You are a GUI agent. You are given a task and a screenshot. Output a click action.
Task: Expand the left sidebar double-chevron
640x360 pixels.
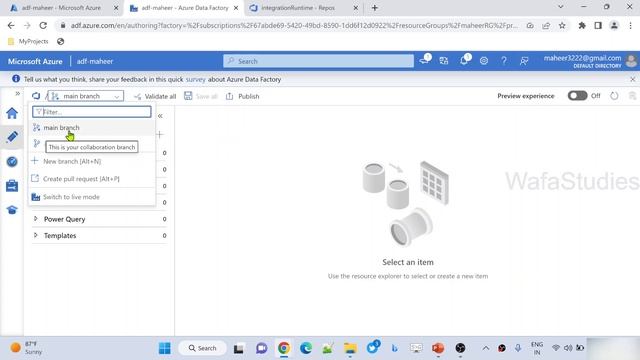pyautogui.click(x=18, y=93)
